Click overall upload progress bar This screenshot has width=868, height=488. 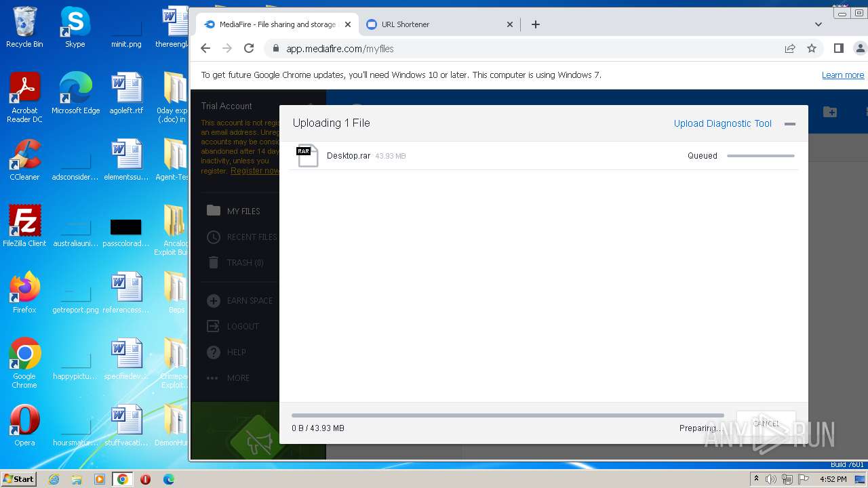tap(508, 415)
